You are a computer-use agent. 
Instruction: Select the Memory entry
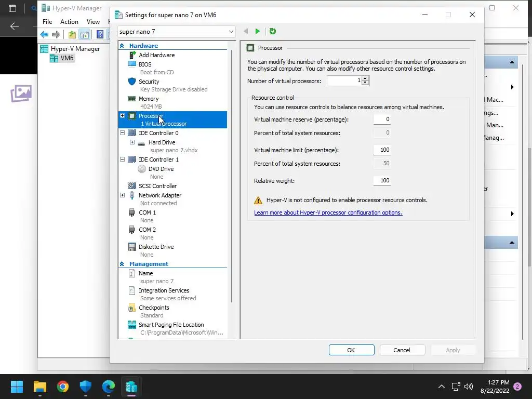[148, 99]
